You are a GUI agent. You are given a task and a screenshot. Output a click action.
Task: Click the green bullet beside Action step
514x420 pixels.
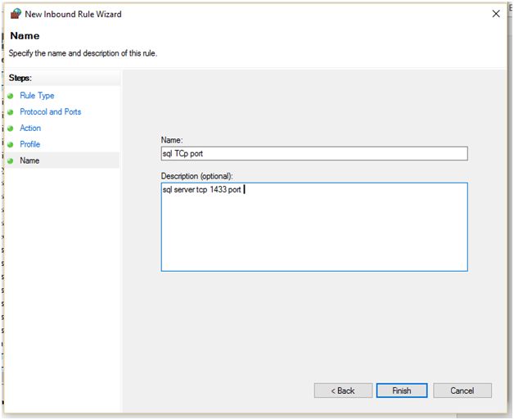coord(11,129)
